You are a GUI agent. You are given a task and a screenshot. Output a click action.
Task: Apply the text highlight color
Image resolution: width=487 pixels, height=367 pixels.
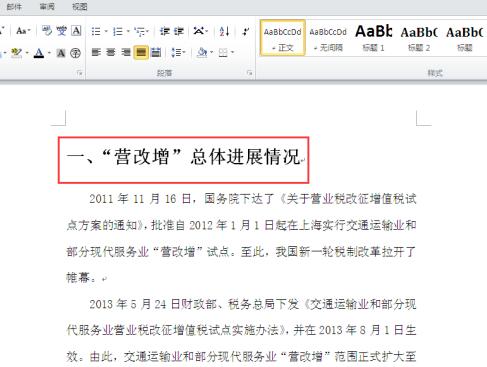click(x=16, y=53)
